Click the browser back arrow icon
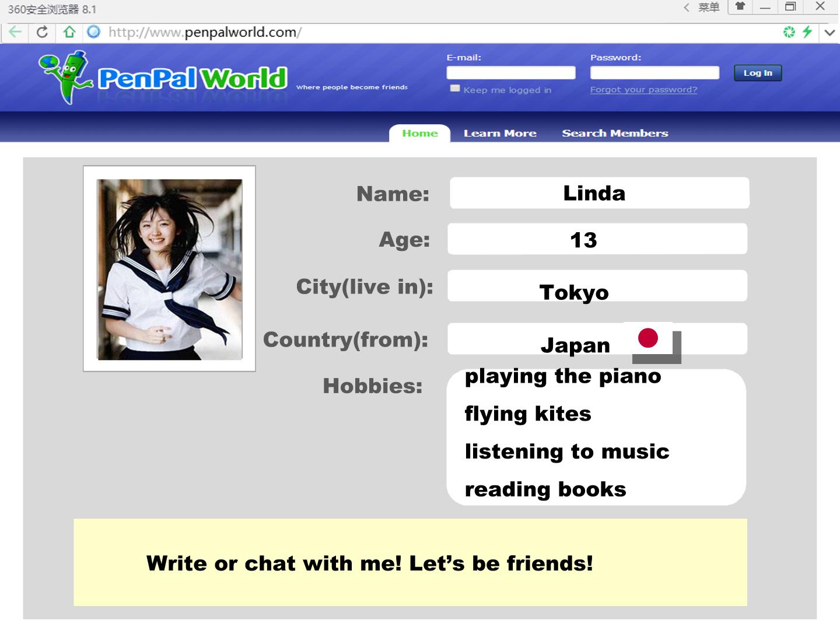This screenshot has width=840, height=630. pyautogui.click(x=16, y=32)
